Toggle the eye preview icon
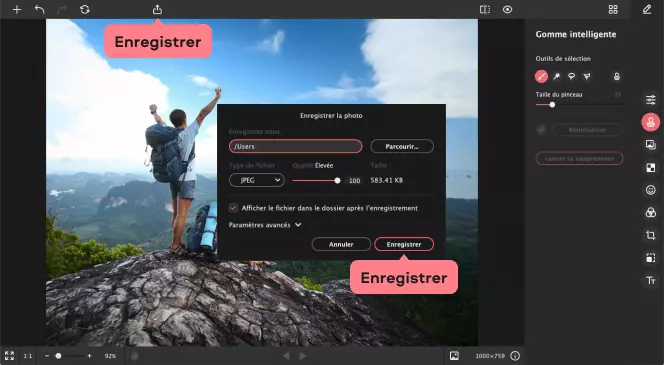This screenshot has height=365, width=664. (x=507, y=9)
